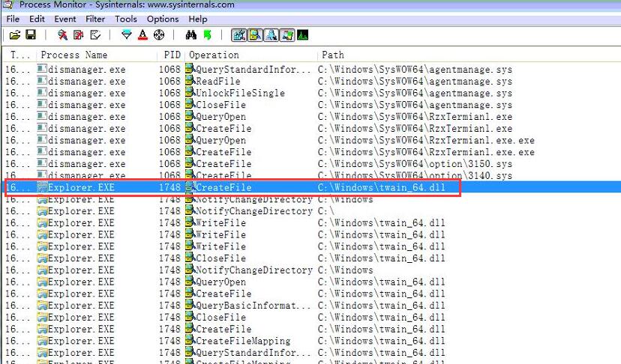621x364 pixels.
Task: Open the File menu
Action: tap(13, 19)
